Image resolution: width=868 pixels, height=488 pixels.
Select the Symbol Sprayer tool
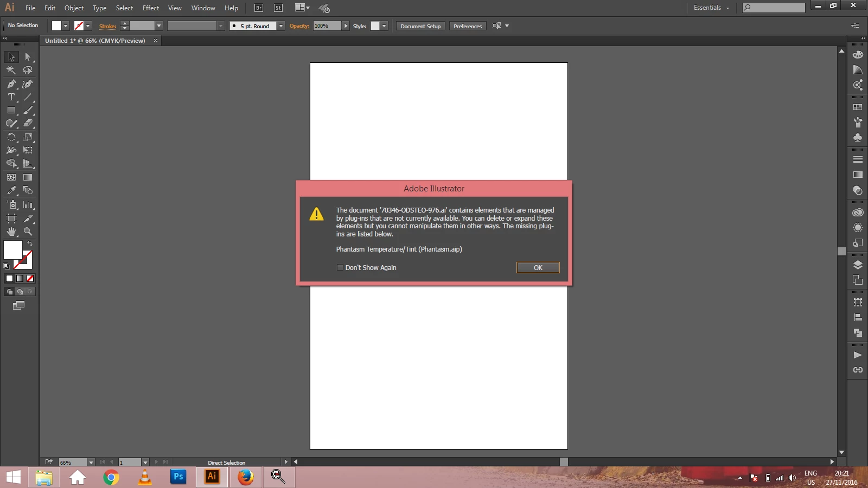coord(11,205)
